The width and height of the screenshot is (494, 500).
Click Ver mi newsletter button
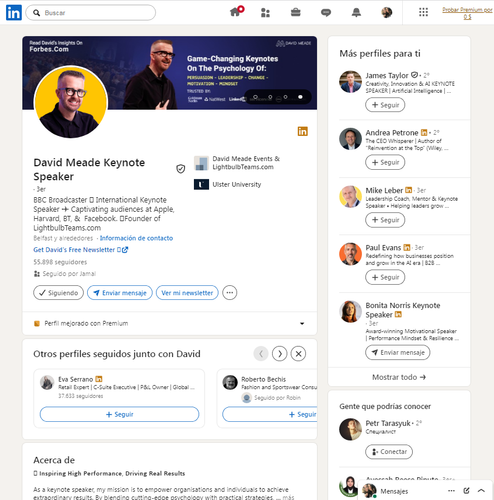point(187,293)
